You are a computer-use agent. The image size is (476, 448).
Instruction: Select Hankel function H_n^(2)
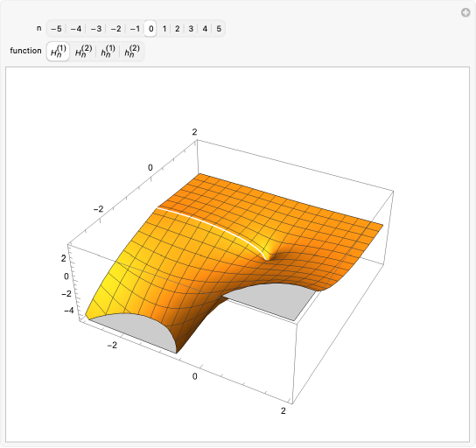[83, 52]
